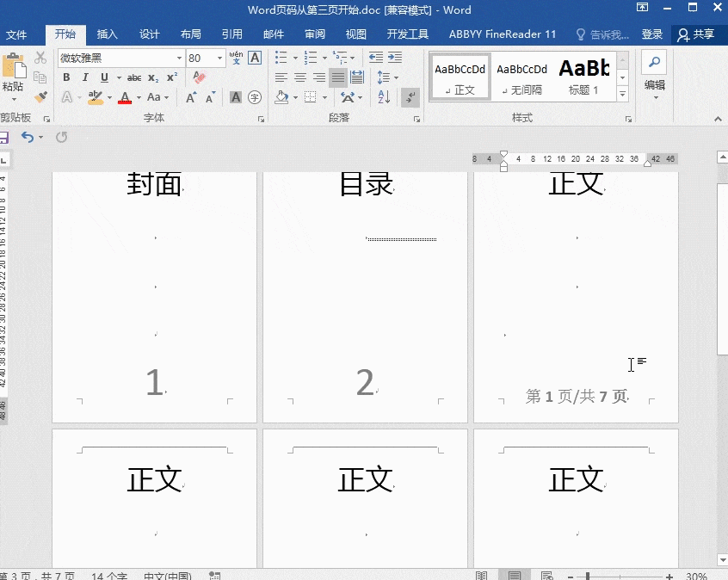Open the line spacing dropdown
728x580 pixels.
386,77
